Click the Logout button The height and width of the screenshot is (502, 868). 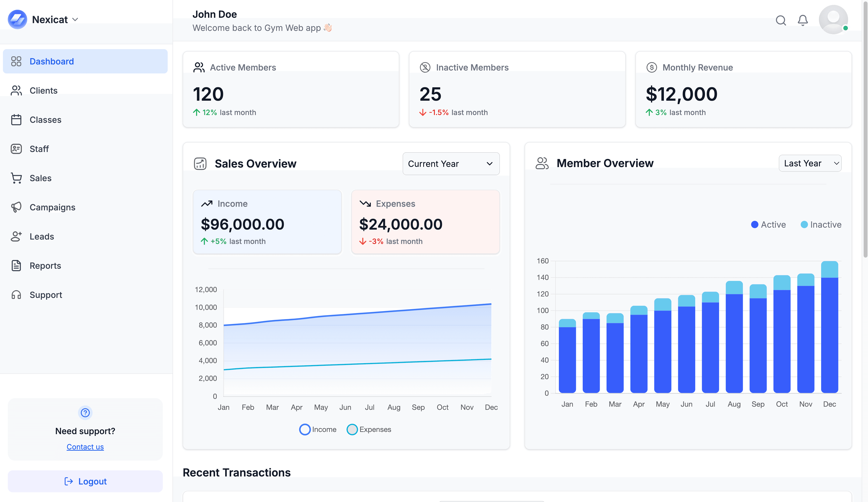pos(85,481)
